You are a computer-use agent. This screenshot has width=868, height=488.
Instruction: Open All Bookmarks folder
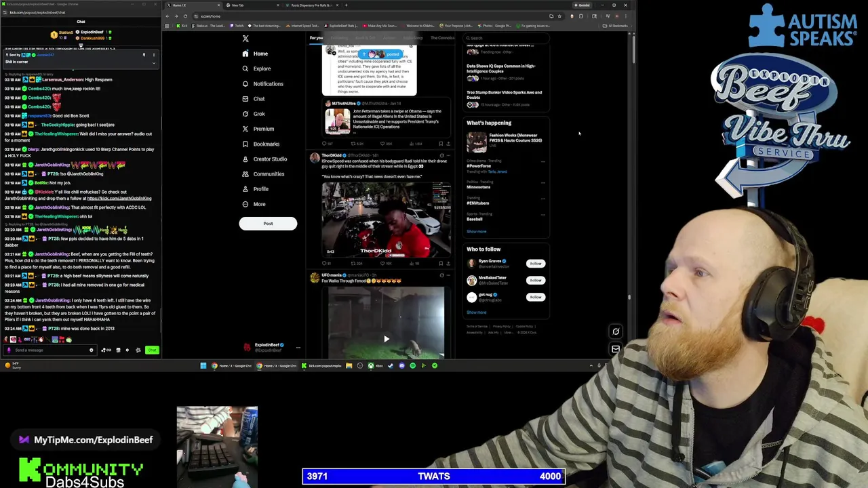point(616,26)
